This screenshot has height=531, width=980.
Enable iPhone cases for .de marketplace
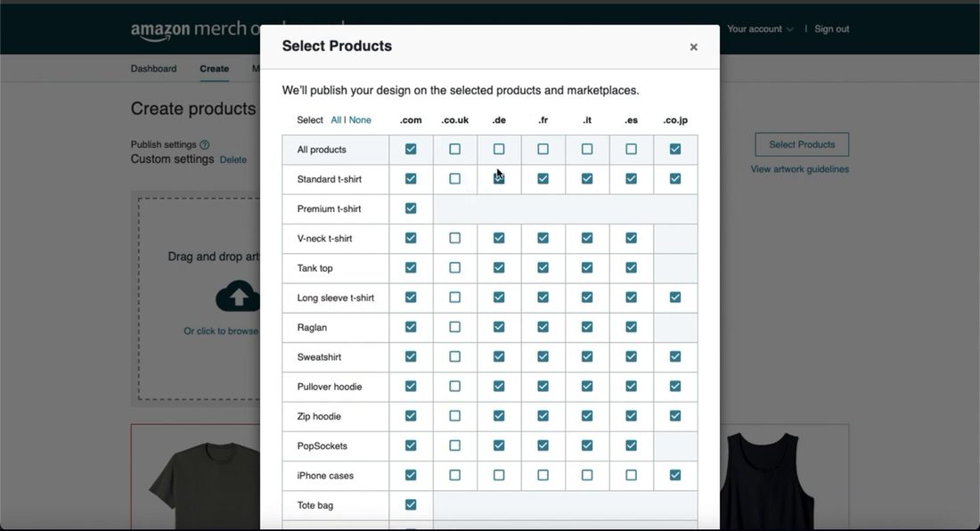pyautogui.click(x=499, y=476)
